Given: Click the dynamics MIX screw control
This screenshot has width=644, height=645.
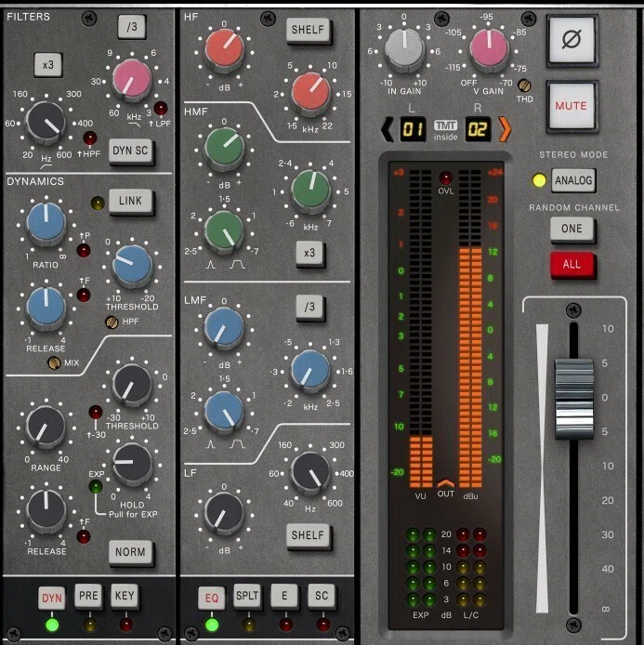Looking at the screenshot, I should (x=54, y=362).
